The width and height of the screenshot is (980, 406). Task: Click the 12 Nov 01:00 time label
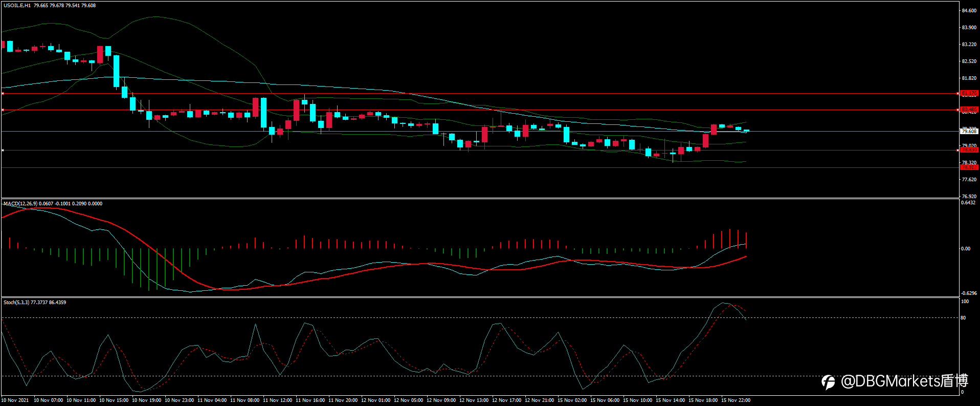(375, 400)
